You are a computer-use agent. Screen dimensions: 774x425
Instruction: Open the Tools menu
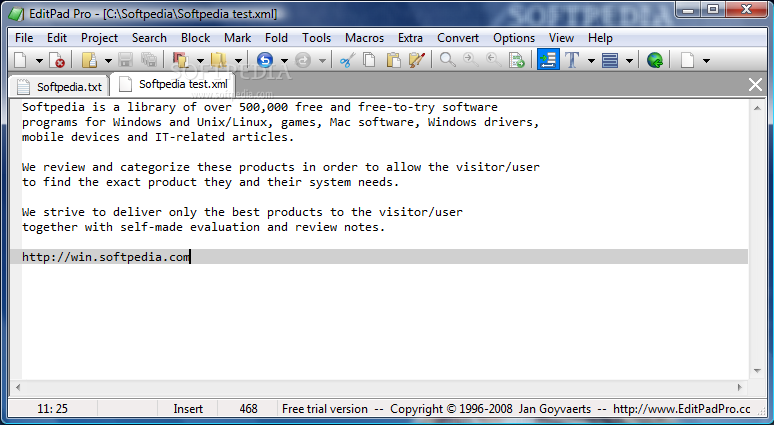[316, 38]
